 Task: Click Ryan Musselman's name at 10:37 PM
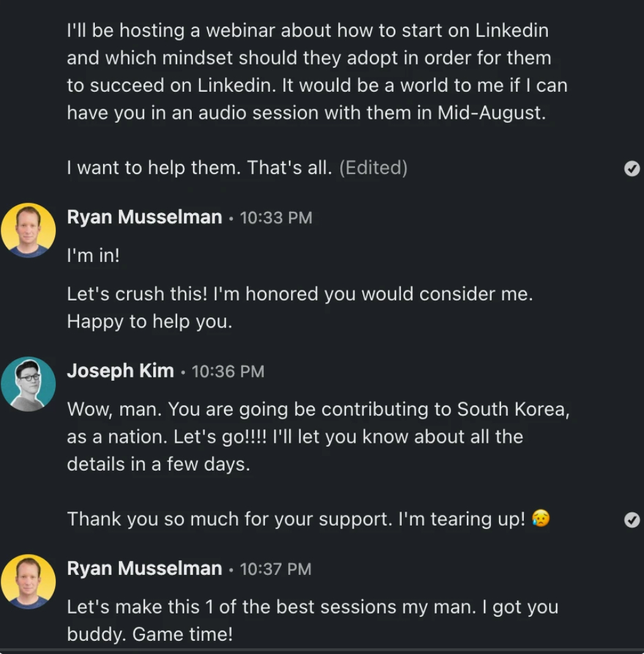click(x=144, y=569)
